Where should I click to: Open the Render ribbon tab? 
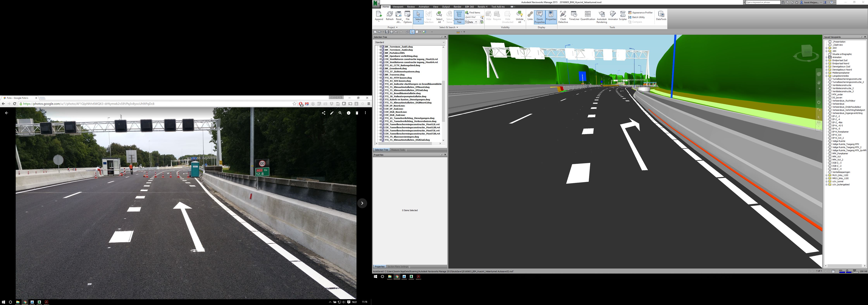coord(457,7)
